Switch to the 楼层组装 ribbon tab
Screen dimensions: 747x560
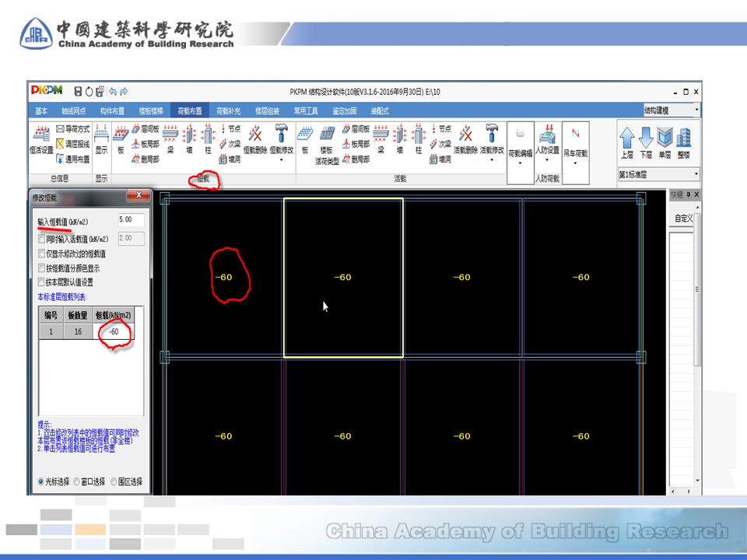(x=267, y=111)
